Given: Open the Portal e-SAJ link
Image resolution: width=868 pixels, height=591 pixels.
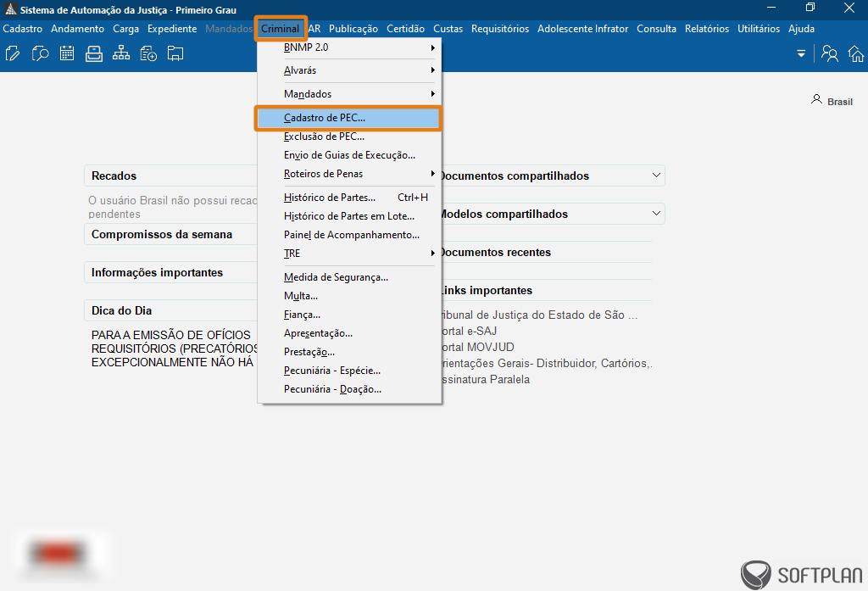Looking at the screenshot, I should (470, 332).
